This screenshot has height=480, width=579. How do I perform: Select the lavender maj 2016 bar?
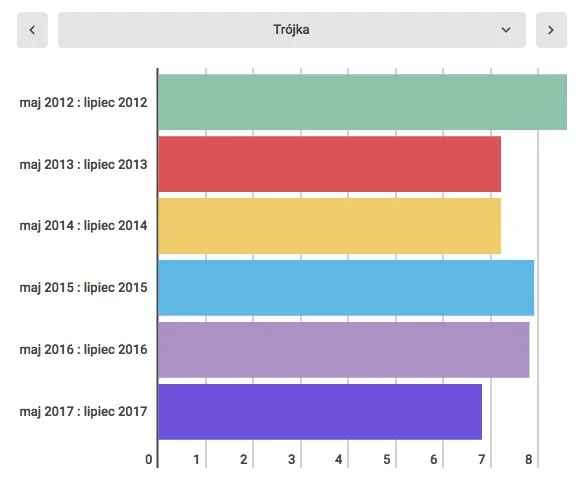(344, 350)
